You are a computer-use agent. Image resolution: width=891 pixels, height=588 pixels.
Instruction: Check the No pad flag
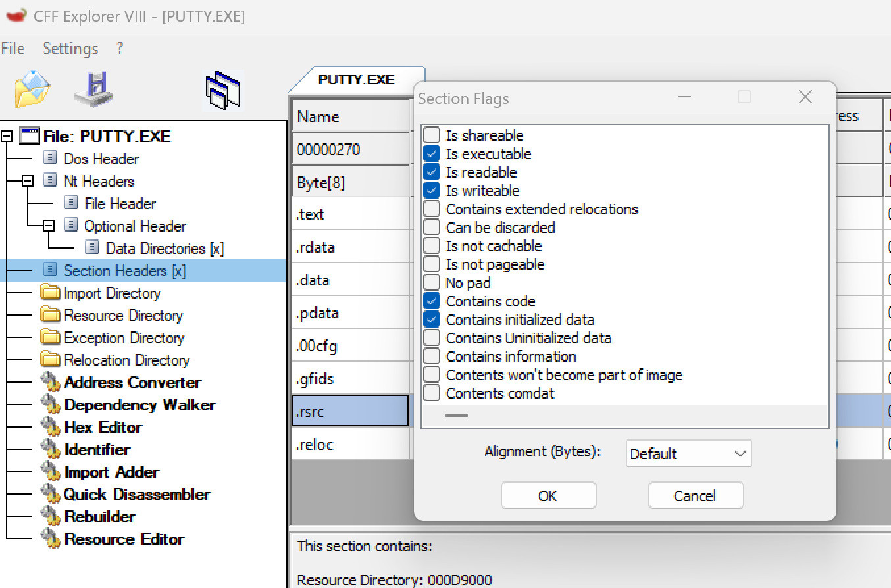pos(432,283)
